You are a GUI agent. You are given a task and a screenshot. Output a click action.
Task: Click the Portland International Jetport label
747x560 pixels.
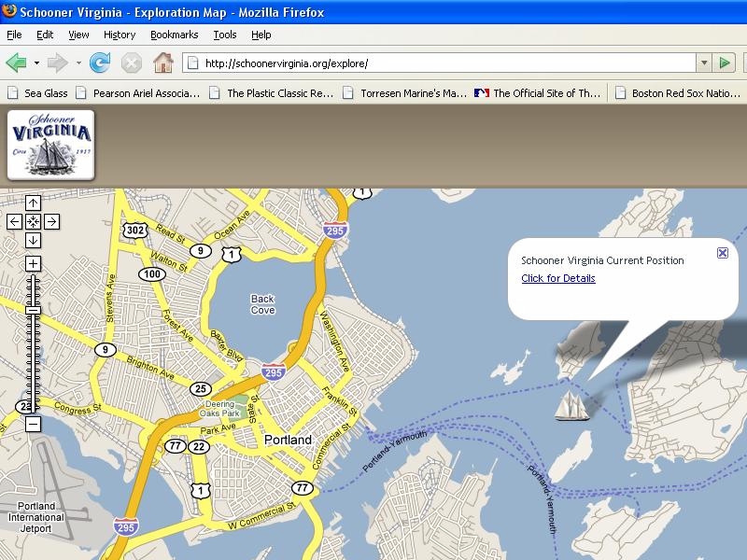[35, 517]
